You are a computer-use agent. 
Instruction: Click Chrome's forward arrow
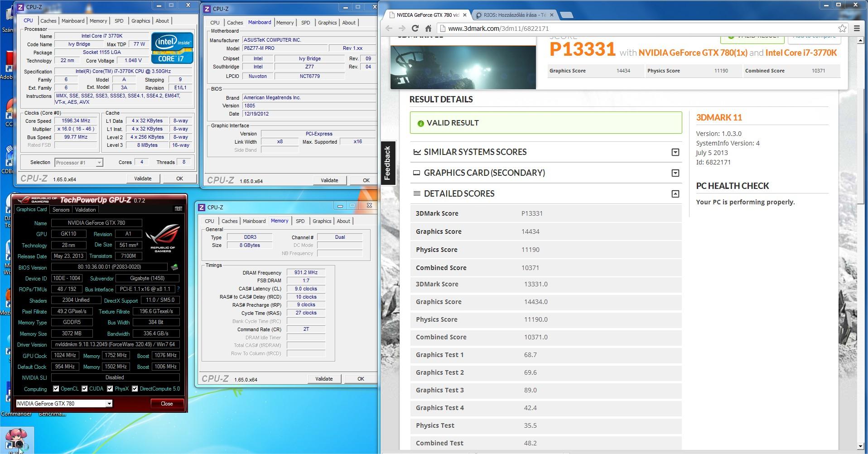point(402,28)
